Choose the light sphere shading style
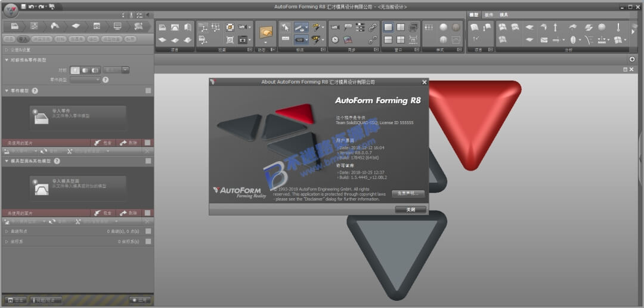This screenshot has height=308, width=644. (x=444, y=27)
